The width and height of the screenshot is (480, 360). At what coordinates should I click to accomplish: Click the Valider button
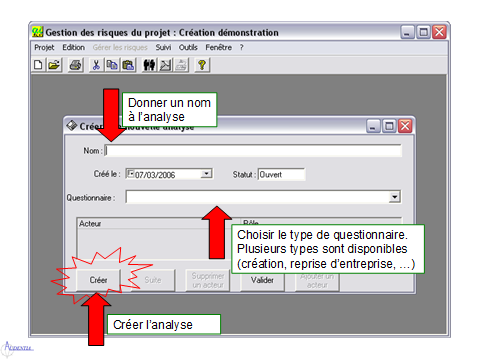[262, 281]
